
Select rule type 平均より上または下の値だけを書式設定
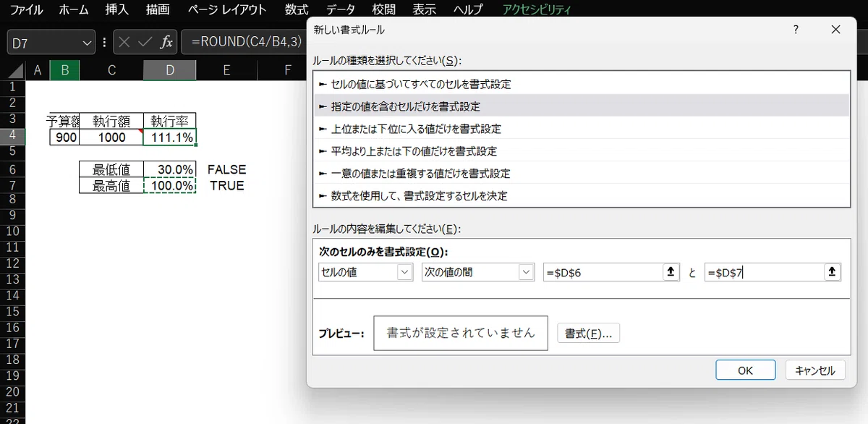(x=583, y=151)
